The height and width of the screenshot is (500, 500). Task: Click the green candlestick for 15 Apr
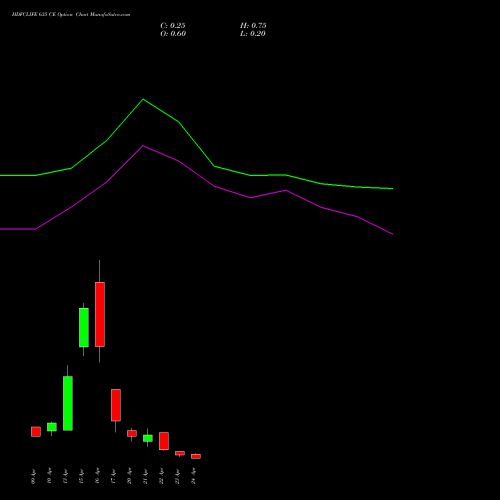click(x=84, y=327)
